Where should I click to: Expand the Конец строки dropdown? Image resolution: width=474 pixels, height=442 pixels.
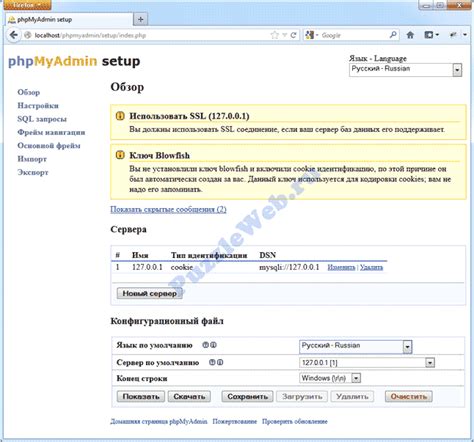click(x=356, y=378)
